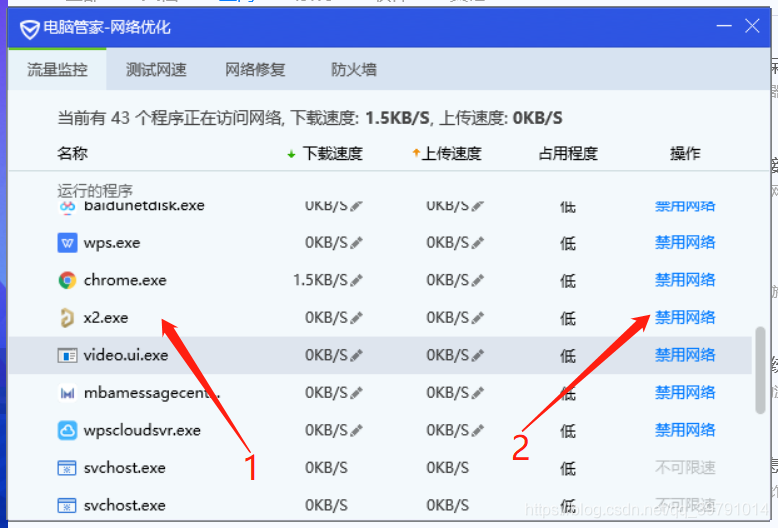Edit upload speed limit for video.ui.exe
The width and height of the screenshot is (778, 528).
point(478,355)
